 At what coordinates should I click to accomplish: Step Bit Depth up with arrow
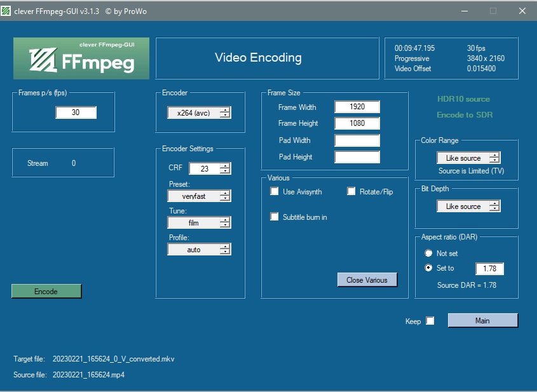tap(494, 203)
